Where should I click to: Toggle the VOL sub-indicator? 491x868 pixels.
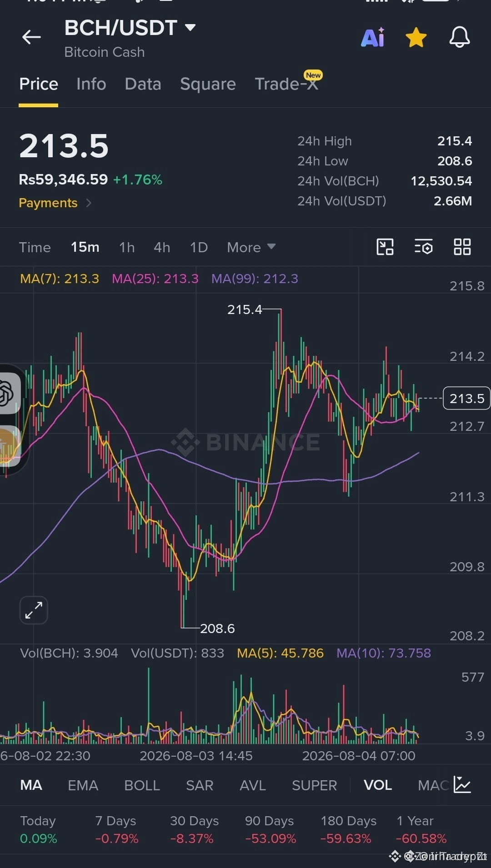tap(378, 785)
